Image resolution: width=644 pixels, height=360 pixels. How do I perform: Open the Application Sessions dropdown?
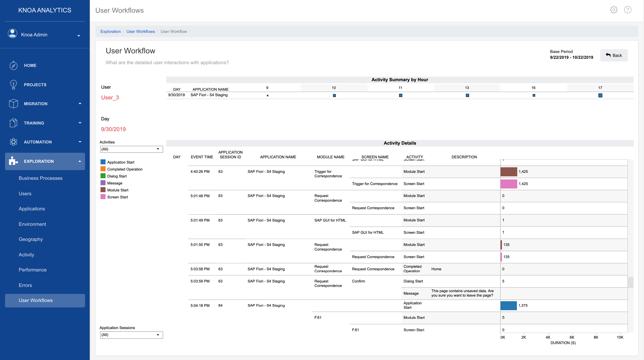pyautogui.click(x=131, y=335)
